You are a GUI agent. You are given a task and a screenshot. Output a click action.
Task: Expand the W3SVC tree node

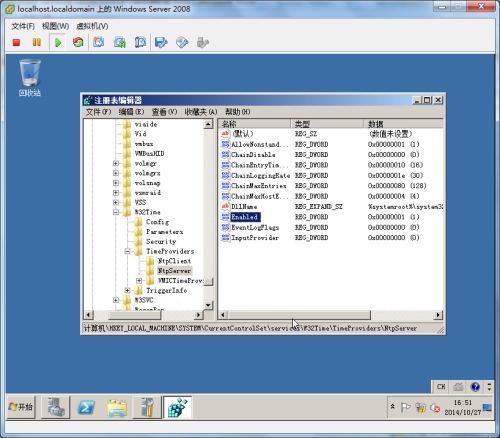click(116, 300)
